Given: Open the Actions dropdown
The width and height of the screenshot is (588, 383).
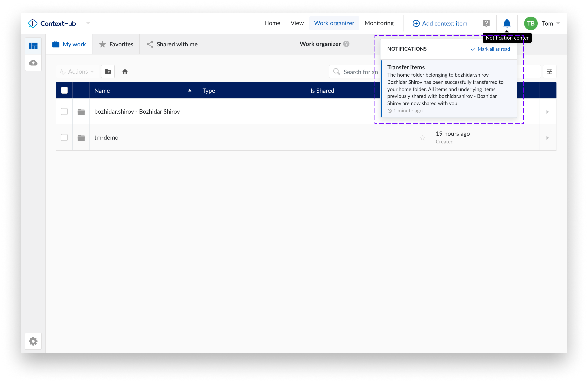Looking at the screenshot, I should [x=77, y=71].
